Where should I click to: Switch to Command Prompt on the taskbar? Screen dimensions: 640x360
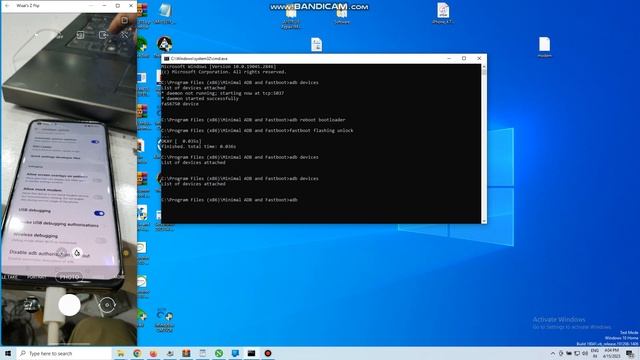point(251,353)
